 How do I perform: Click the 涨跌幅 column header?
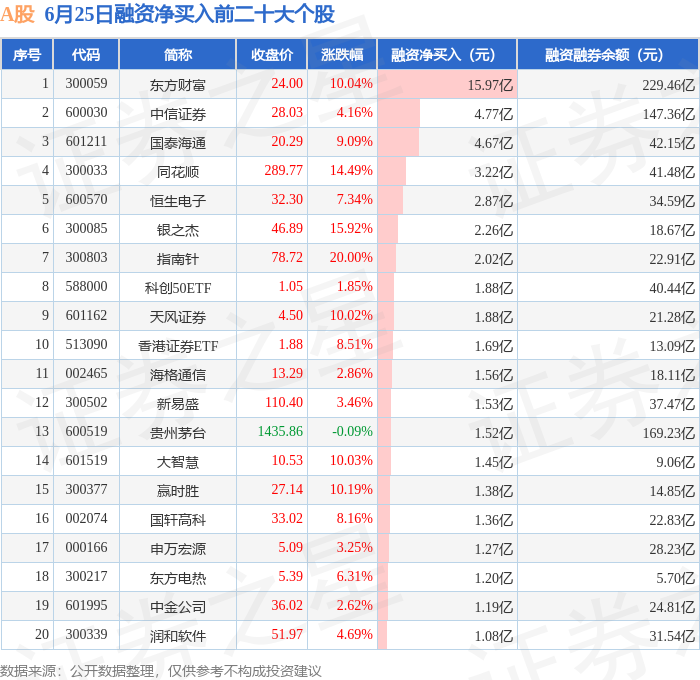[342, 54]
